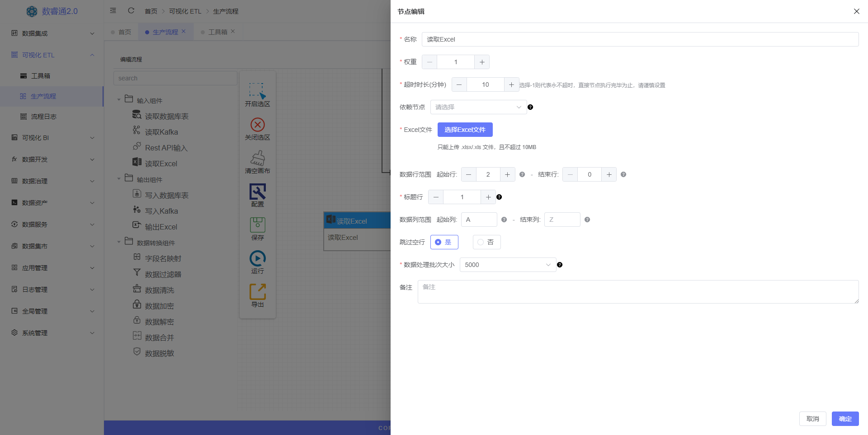Expand 数据治理 sidebar menu
This screenshot has height=435, width=868.
click(52, 181)
